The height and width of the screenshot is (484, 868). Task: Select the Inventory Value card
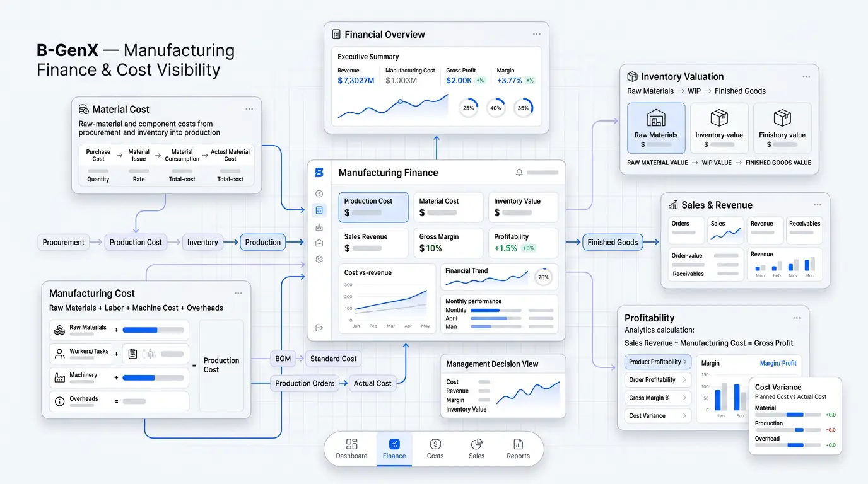(x=523, y=207)
